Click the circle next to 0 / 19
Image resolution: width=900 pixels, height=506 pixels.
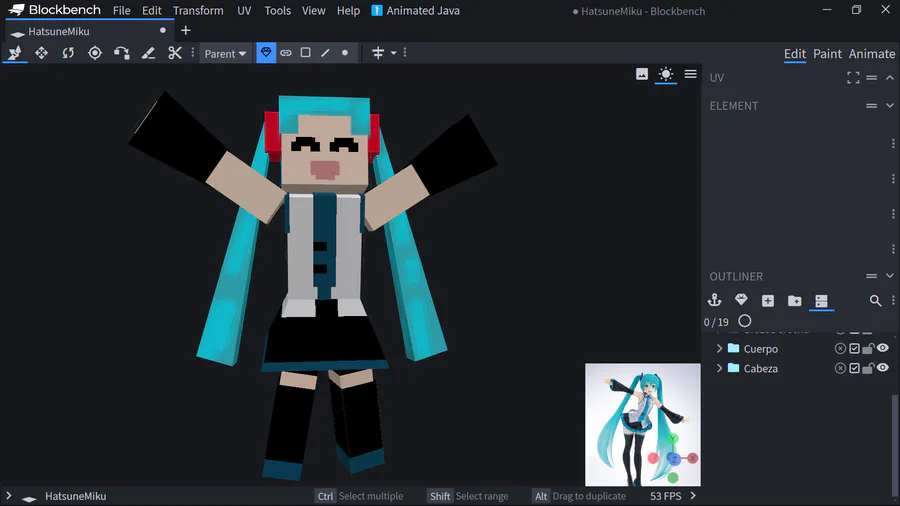pyautogui.click(x=744, y=321)
